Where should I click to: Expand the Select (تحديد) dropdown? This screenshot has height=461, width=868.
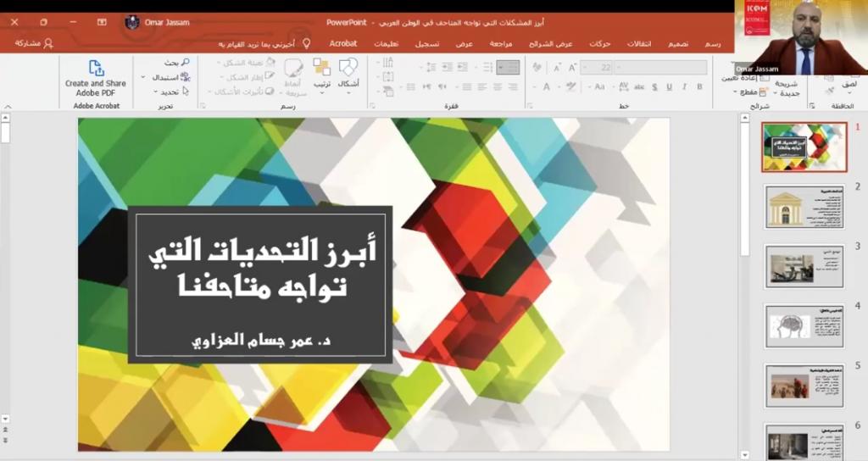[x=156, y=92]
